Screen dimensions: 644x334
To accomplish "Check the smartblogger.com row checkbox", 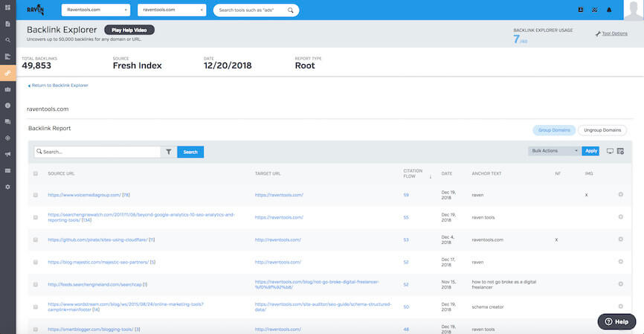I will coord(36,329).
